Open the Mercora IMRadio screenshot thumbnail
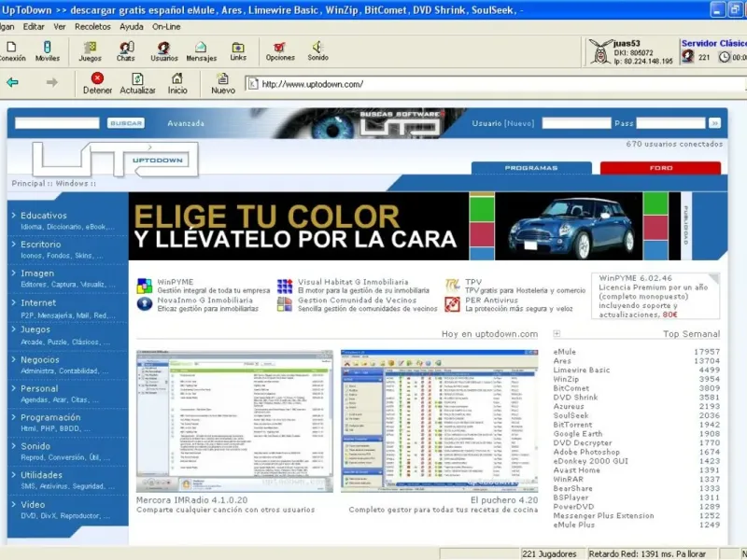Screen dimensions: 747x560 tap(234, 421)
